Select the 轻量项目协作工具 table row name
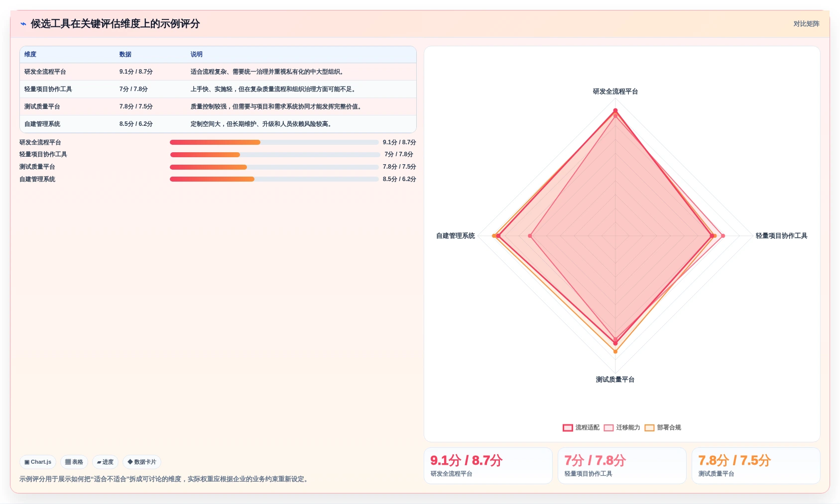Screen dimensions: 840x504 48,89
